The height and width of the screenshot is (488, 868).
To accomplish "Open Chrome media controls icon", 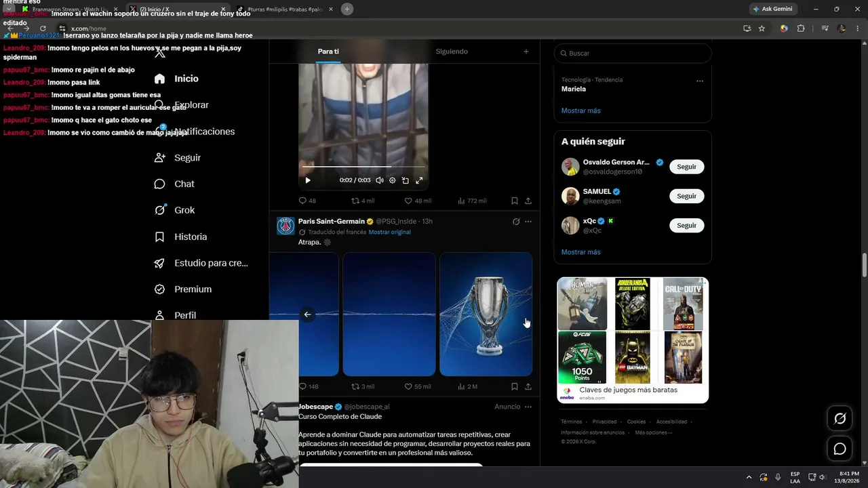I will tap(825, 28).
